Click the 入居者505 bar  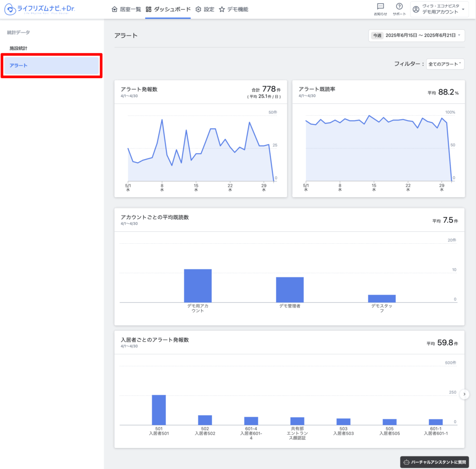(x=390, y=422)
